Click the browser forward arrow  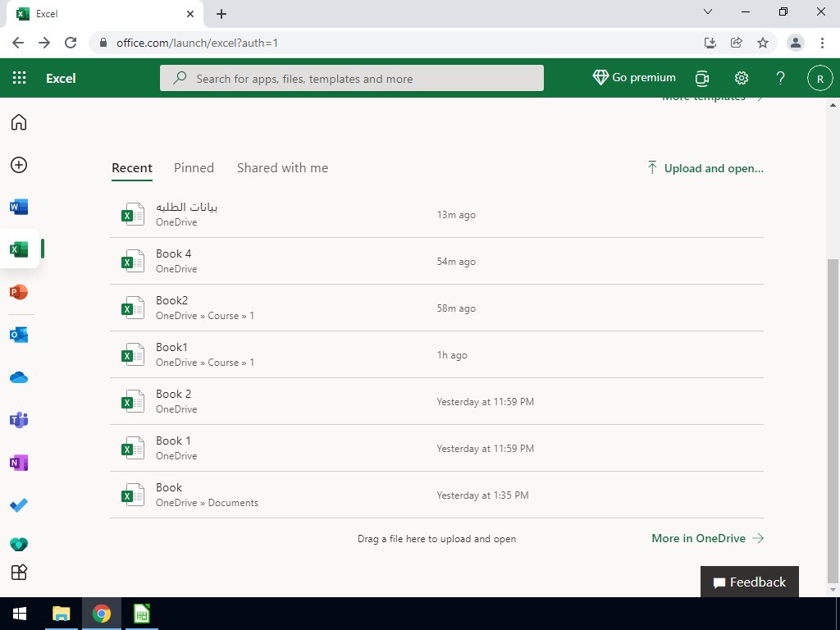click(44, 43)
